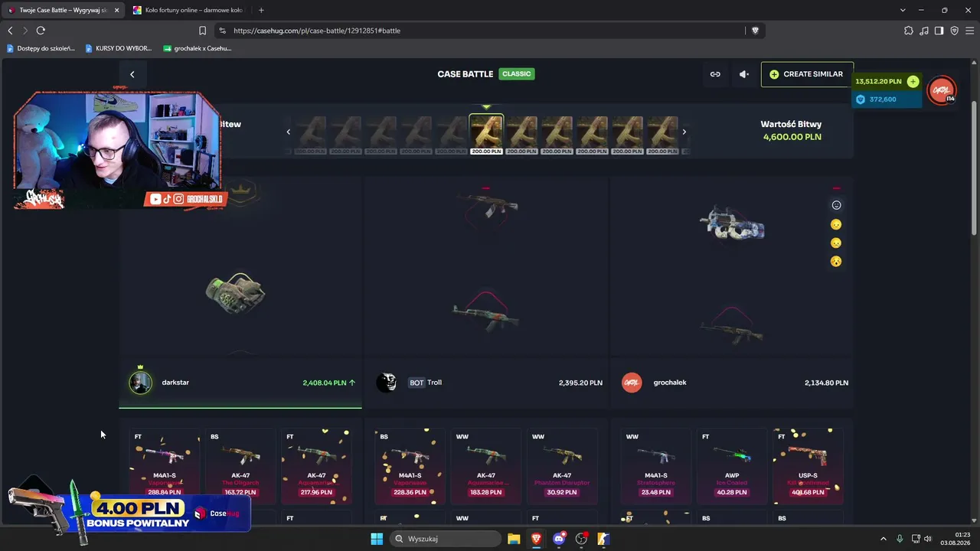
Task: Select the highlighted current case in the carousel
Action: [x=486, y=134]
